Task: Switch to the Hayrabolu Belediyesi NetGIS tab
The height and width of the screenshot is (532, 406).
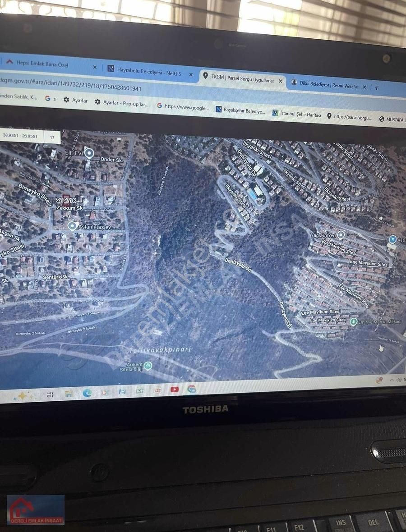Action: point(149,71)
